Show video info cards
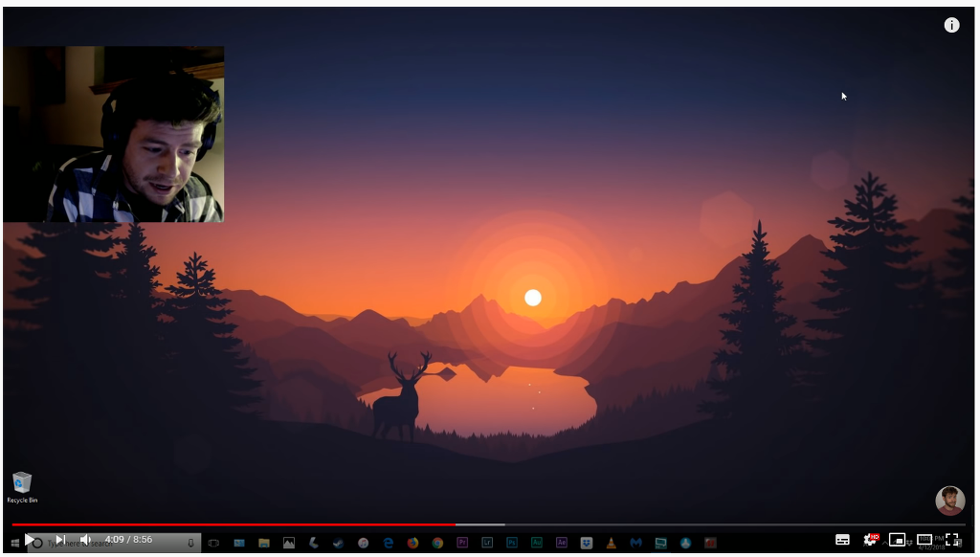 pyautogui.click(x=951, y=25)
